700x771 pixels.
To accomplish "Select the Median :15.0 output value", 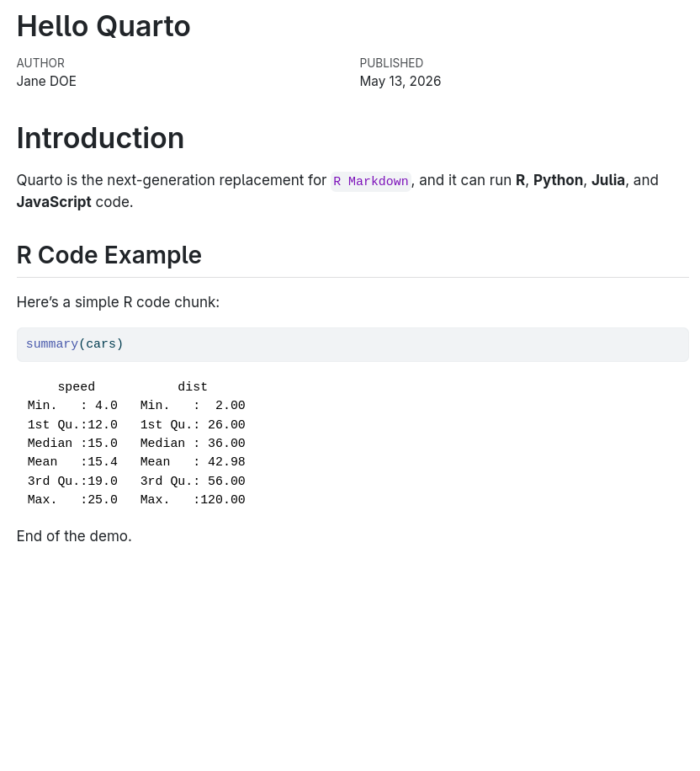I will coord(72,443).
